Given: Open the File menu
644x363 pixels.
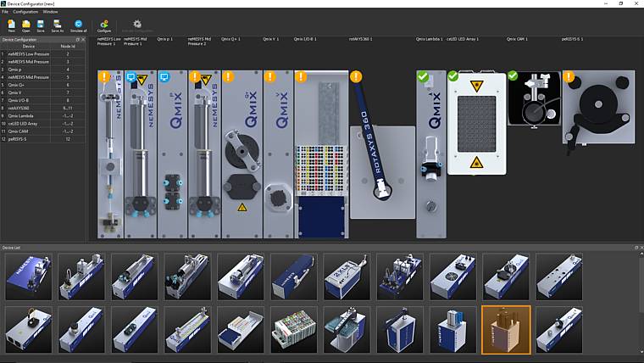Looking at the screenshot, I should (x=5, y=12).
